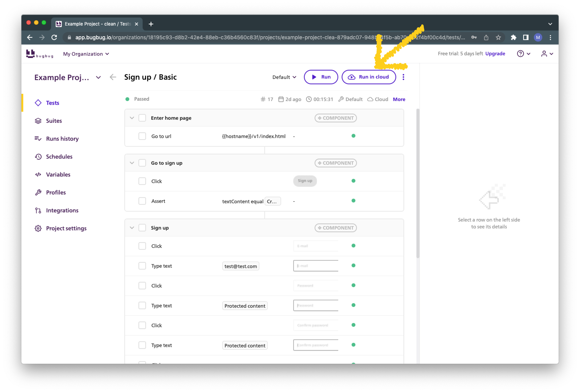The image size is (580, 392).
Task: Collapse the Enter home page group
Action: (132, 118)
